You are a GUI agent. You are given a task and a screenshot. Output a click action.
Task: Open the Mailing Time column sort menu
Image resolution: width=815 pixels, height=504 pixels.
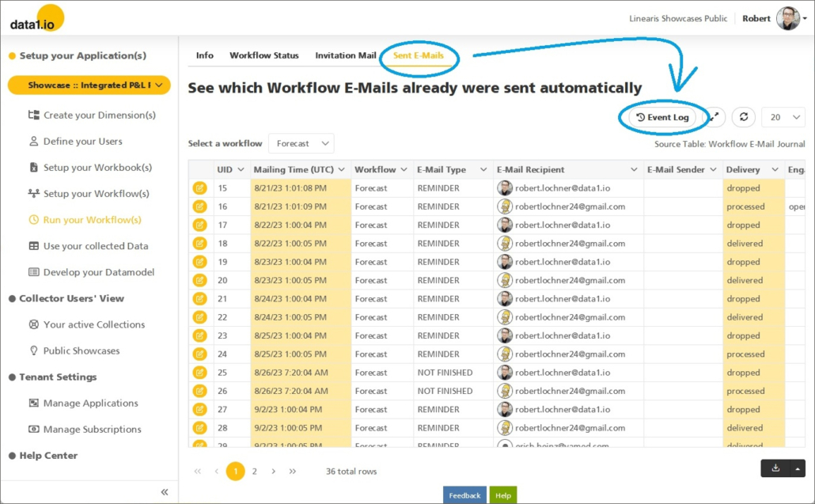(341, 169)
